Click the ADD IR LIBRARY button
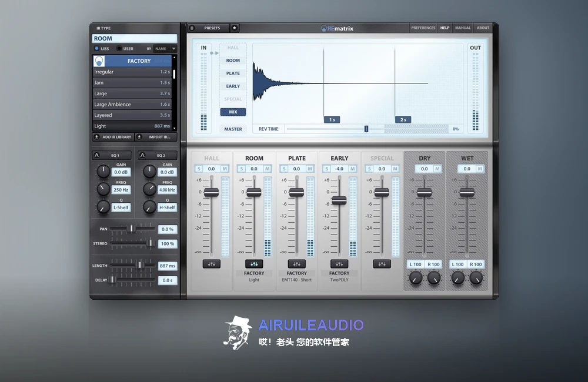Screen dimensions: 588x382 click(x=113, y=137)
